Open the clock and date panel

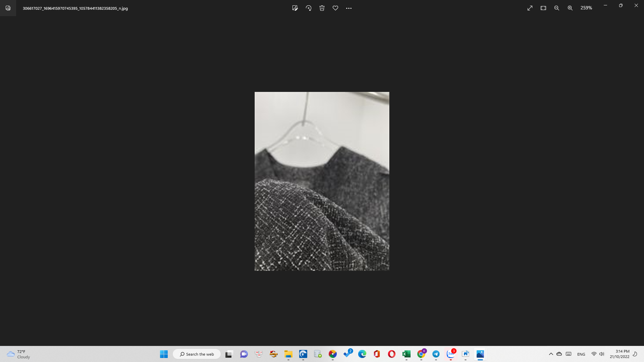(620, 354)
